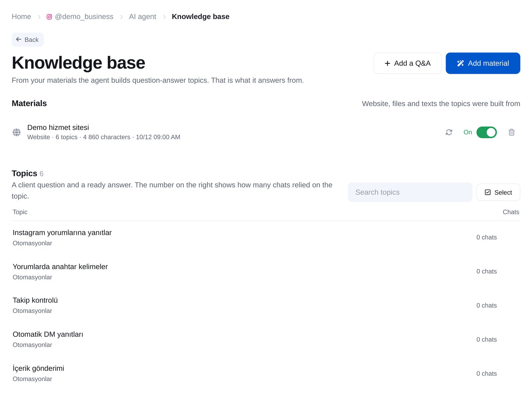
Task: Click 0 chats for İçerik gönderimi
Action: tap(486, 373)
